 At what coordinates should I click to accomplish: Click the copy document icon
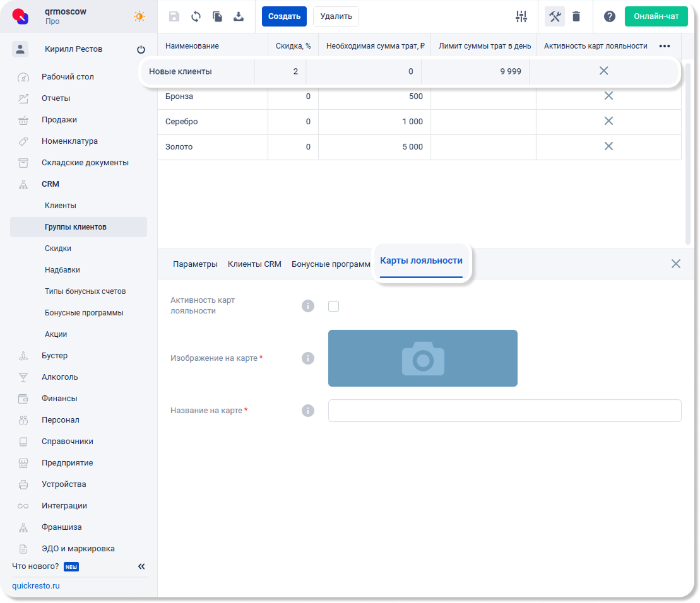[217, 16]
